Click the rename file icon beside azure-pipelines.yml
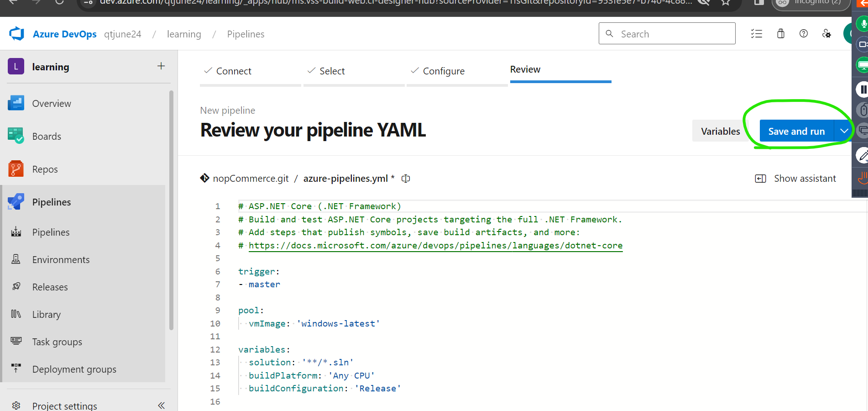 (406, 179)
